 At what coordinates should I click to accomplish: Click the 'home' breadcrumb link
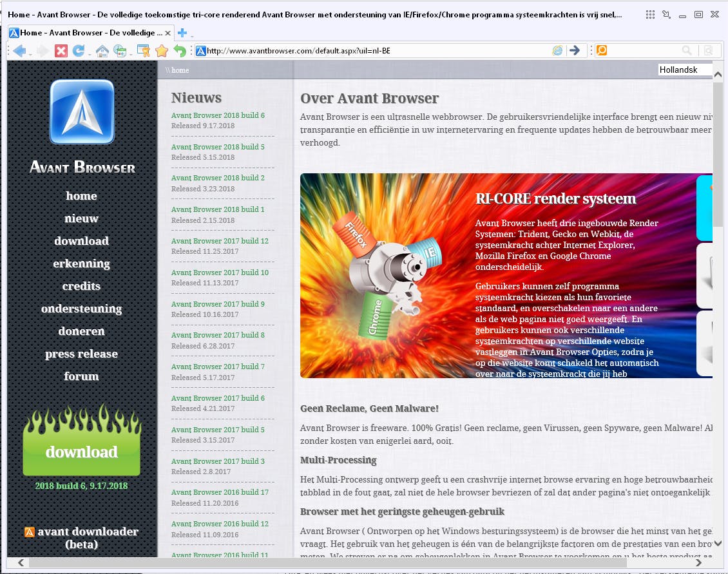(180, 70)
